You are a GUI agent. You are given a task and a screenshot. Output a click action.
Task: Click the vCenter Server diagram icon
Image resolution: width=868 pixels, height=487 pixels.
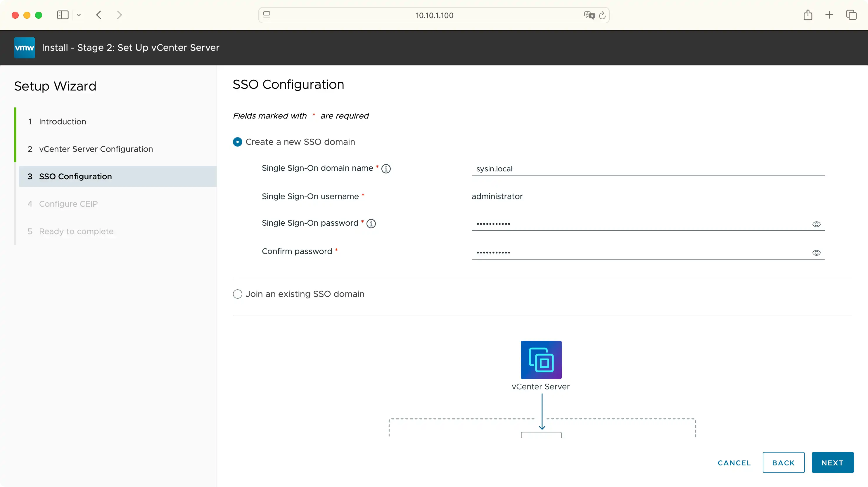tap(541, 360)
